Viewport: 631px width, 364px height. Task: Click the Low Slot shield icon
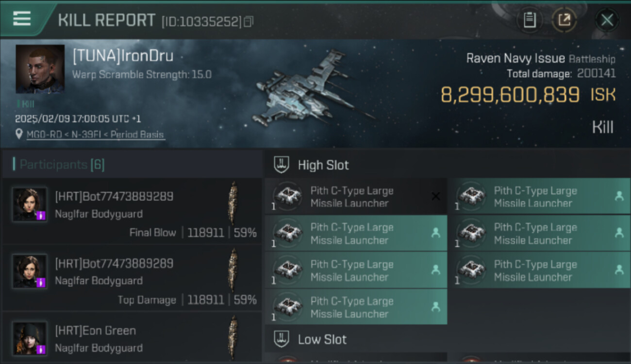tap(282, 339)
